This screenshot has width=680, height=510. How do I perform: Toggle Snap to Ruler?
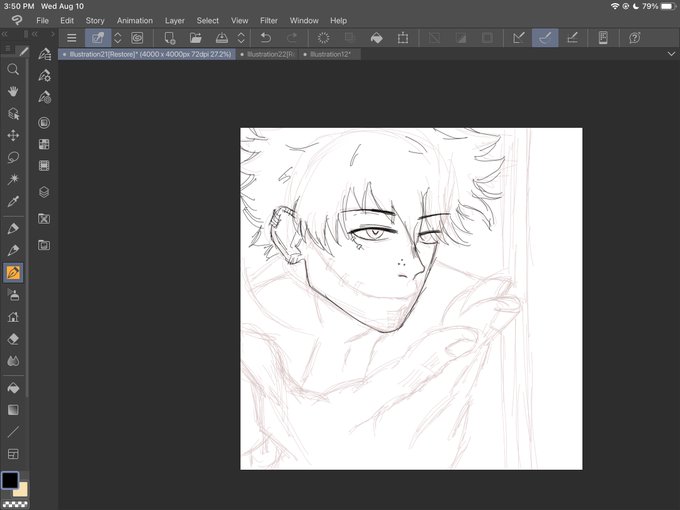(x=519, y=38)
